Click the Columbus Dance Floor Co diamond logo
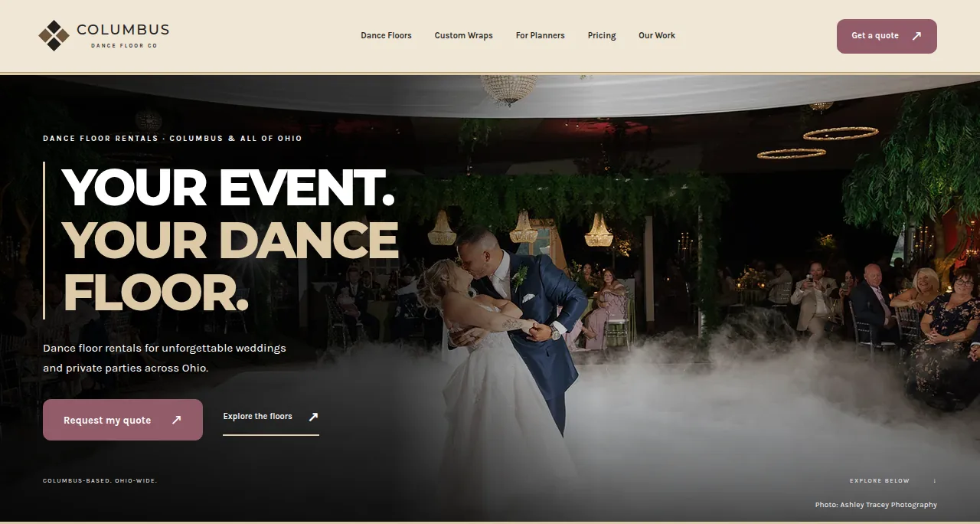 [x=54, y=35]
